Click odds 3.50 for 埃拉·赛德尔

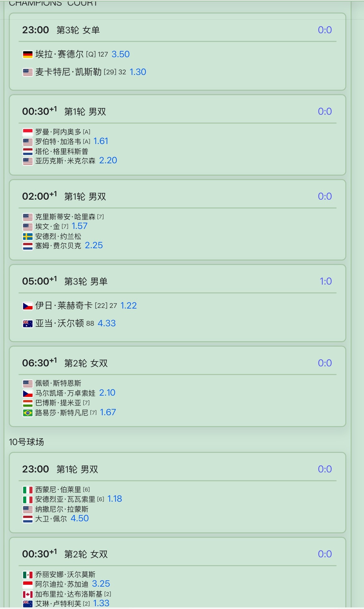point(120,54)
